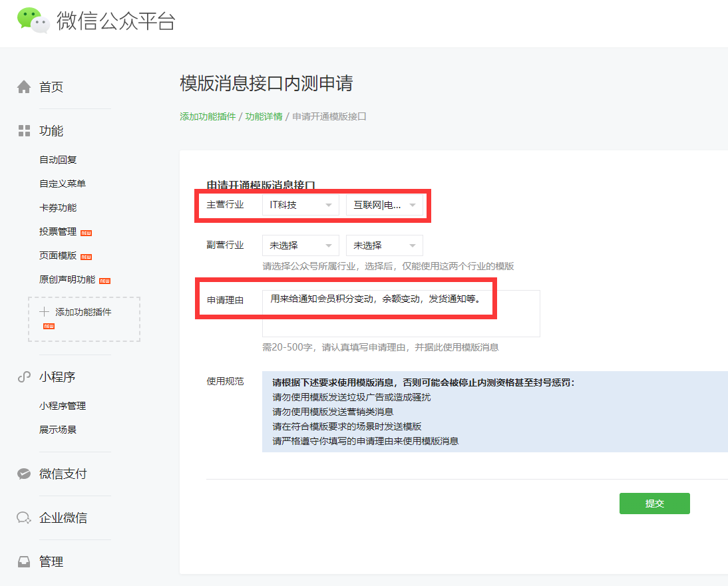The height and width of the screenshot is (586, 728).
Task: Open 自动回复 in the sidebar
Action: click(x=58, y=160)
